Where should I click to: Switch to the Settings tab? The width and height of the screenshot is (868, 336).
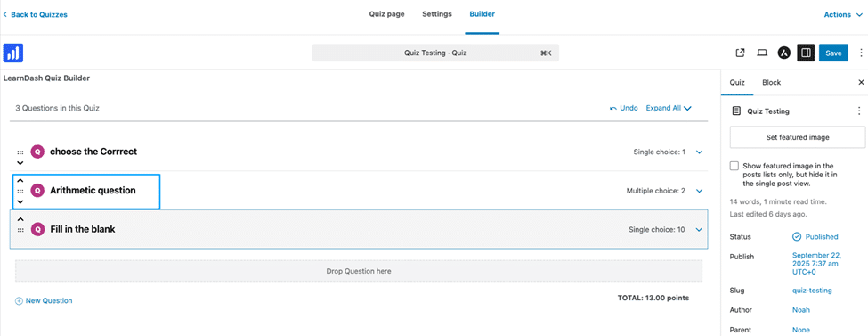click(x=437, y=14)
